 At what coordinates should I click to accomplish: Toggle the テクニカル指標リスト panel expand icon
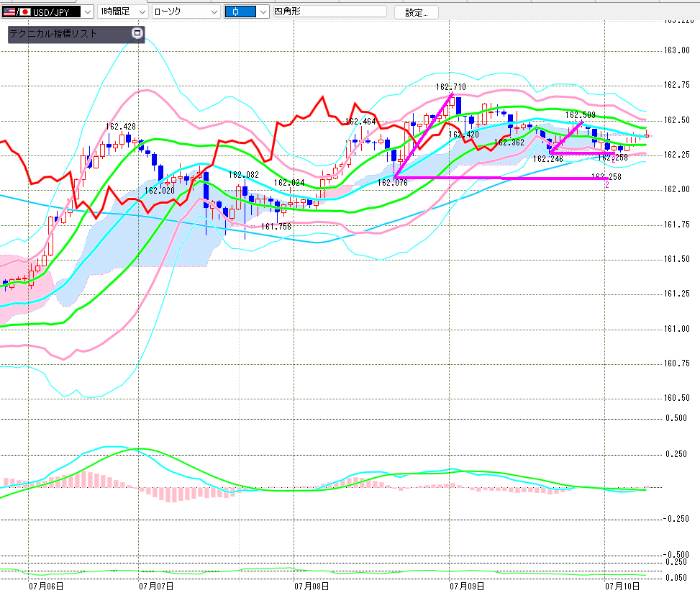point(137,32)
